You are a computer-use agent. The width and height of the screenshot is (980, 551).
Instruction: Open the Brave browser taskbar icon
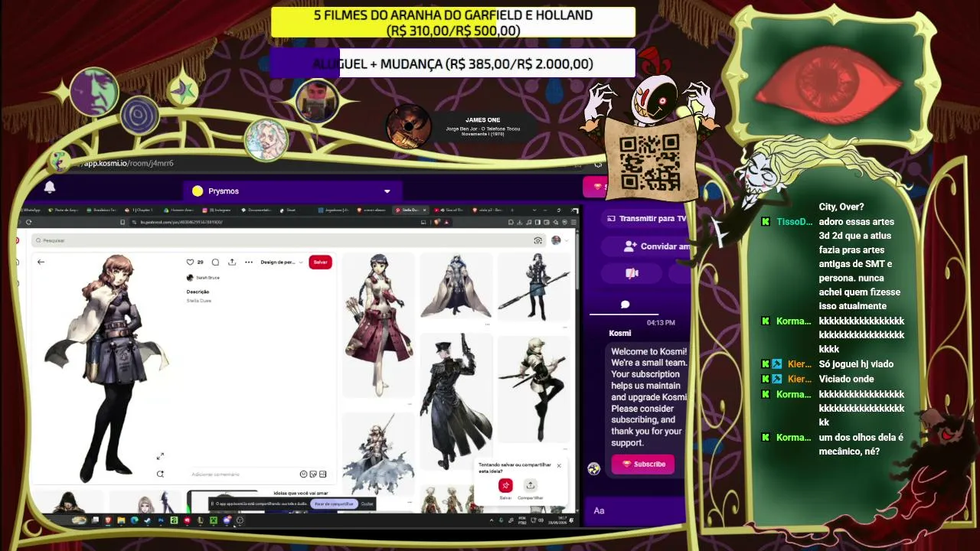[108, 520]
